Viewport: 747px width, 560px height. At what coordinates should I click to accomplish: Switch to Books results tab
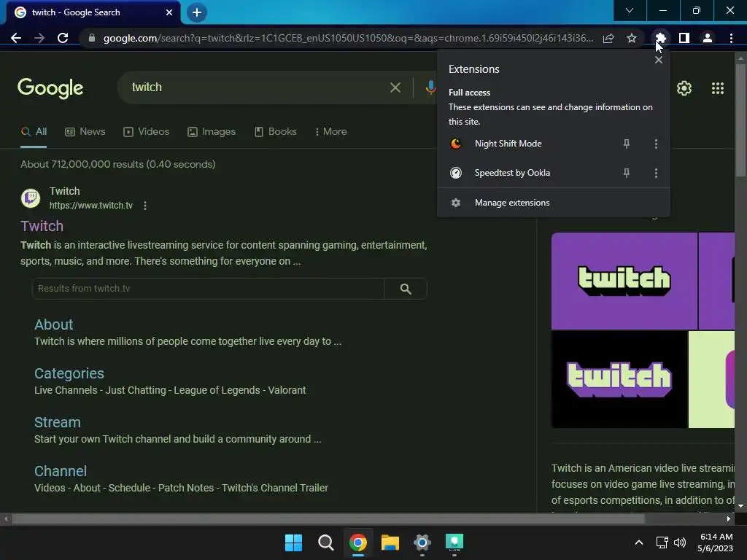275,132
